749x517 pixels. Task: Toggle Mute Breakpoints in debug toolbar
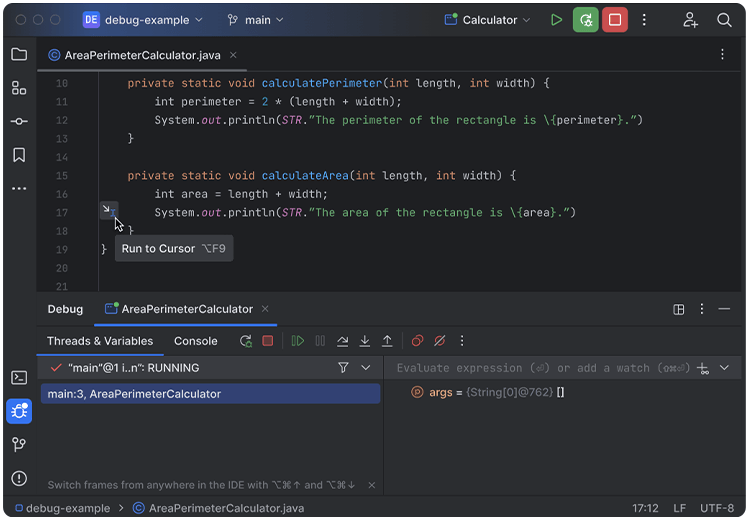[x=439, y=341]
